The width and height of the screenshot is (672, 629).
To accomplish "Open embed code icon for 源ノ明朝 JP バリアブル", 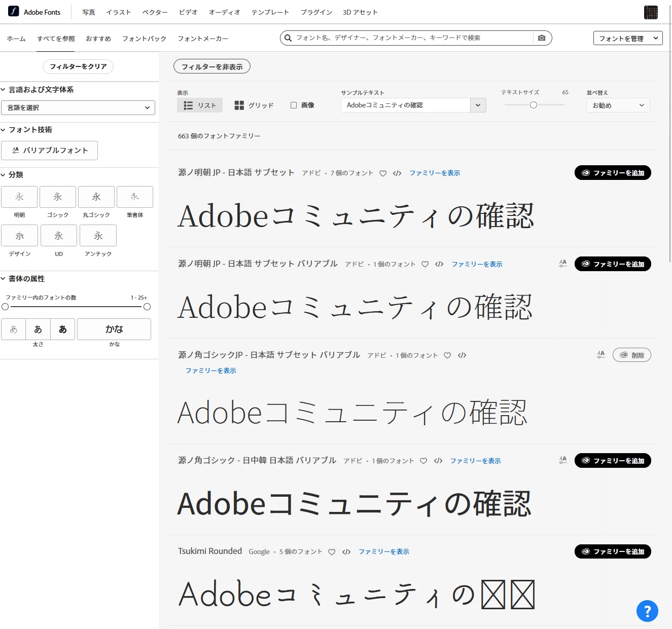I will point(439,264).
